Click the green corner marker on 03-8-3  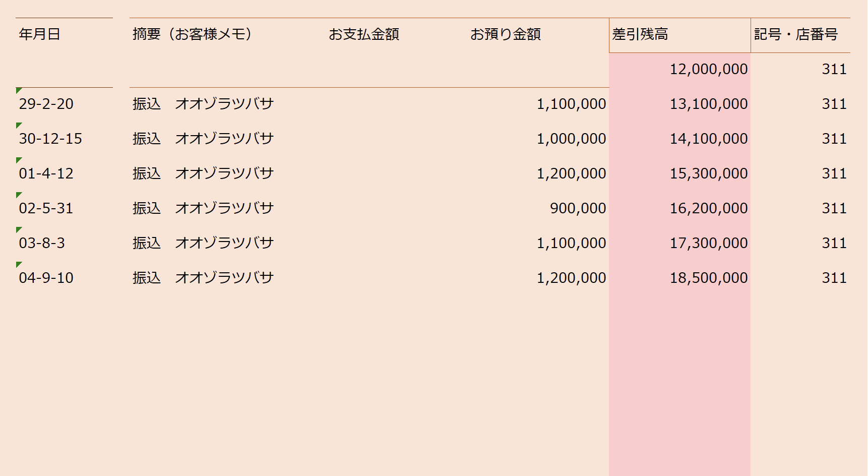point(19,229)
